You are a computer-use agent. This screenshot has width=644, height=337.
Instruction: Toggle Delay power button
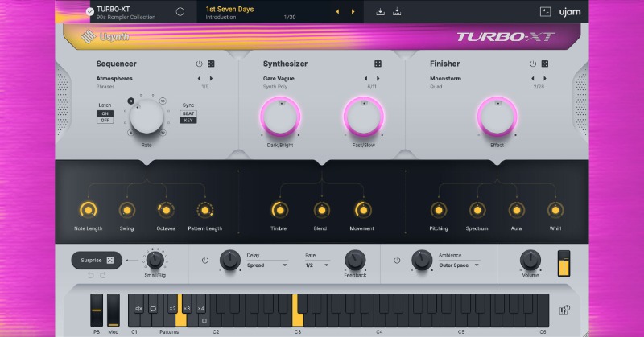205,261
